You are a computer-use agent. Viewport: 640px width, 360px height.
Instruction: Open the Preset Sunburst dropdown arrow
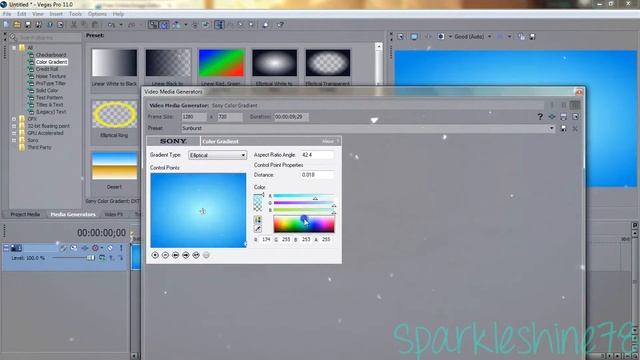552,128
